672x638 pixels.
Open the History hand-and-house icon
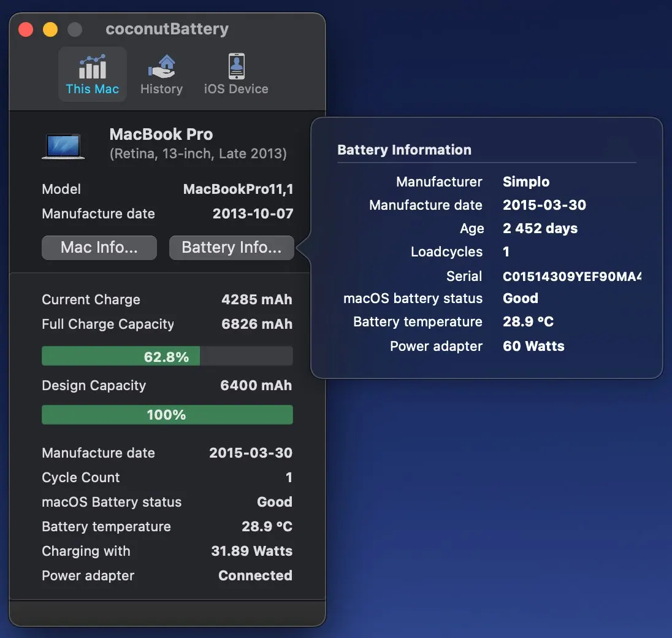(x=162, y=66)
